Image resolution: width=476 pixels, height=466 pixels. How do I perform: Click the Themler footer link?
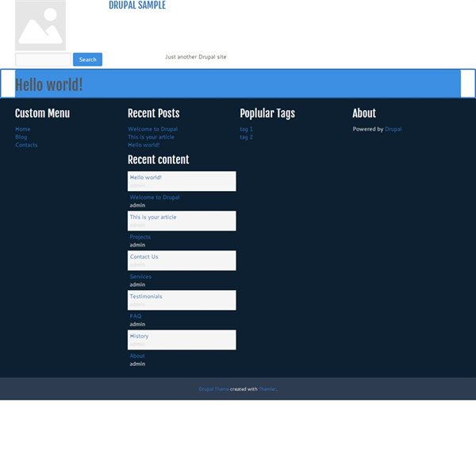(267, 389)
